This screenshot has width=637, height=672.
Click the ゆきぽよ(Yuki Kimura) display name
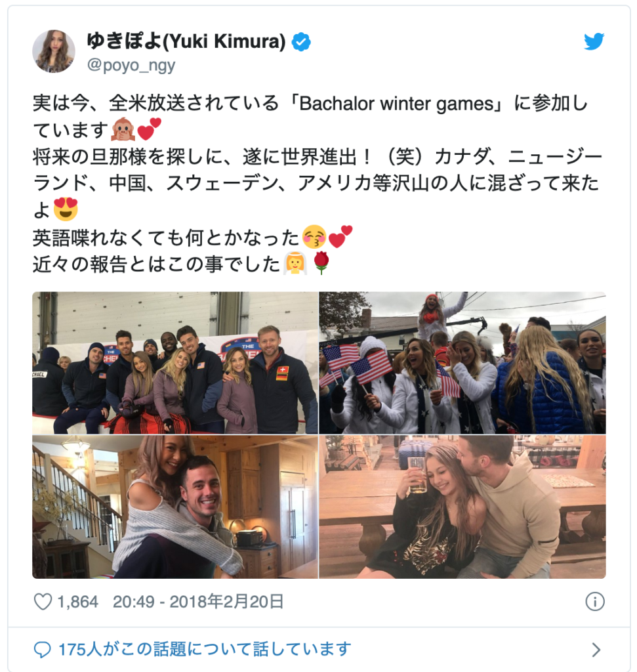click(186, 41)
